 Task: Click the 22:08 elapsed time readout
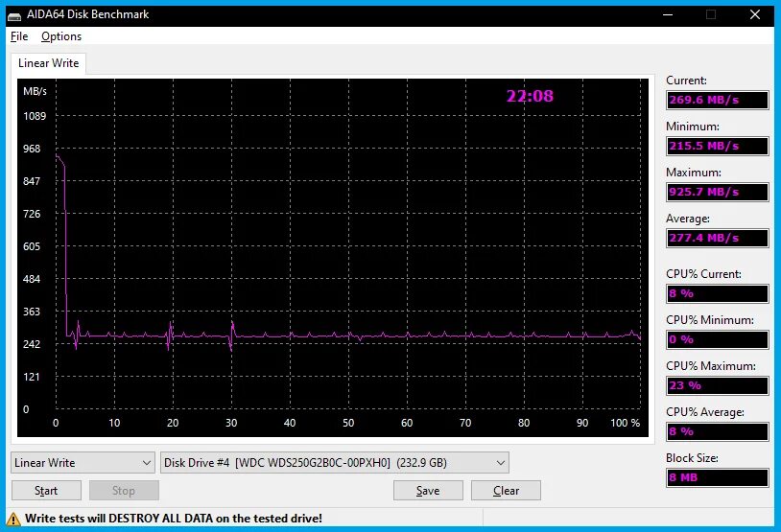pyautogui.click(x=530, y=96)
